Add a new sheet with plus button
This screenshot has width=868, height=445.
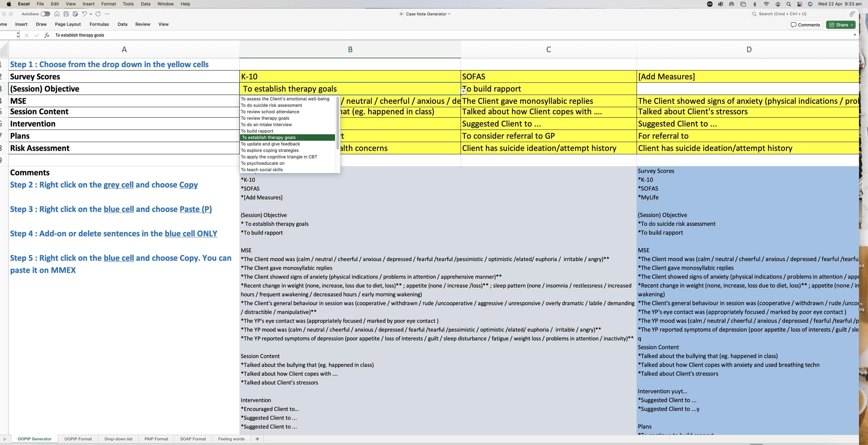click(x=257, y=439)
